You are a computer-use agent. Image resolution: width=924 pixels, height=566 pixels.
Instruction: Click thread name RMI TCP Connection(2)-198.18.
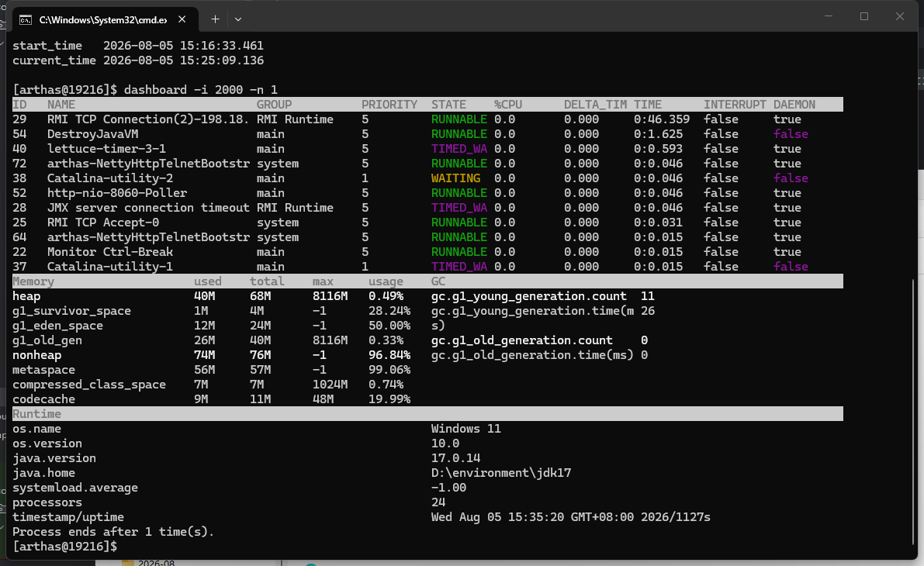[148, 119]
